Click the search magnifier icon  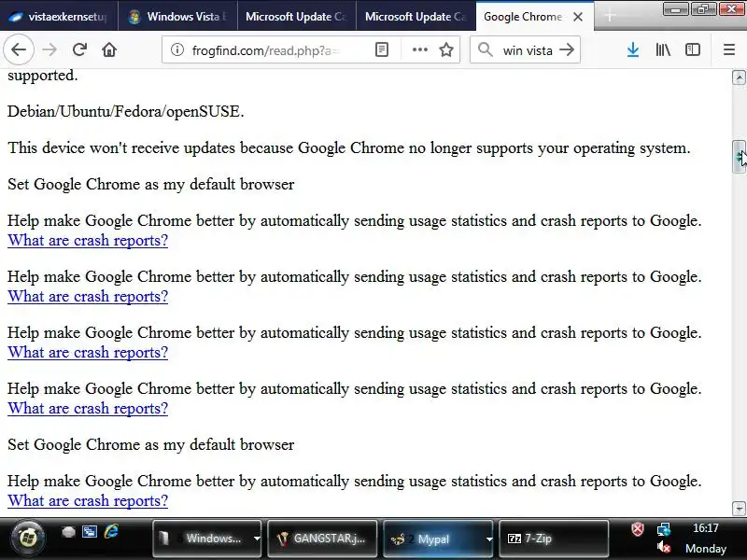pyautogui.click(x=485, y=49)
